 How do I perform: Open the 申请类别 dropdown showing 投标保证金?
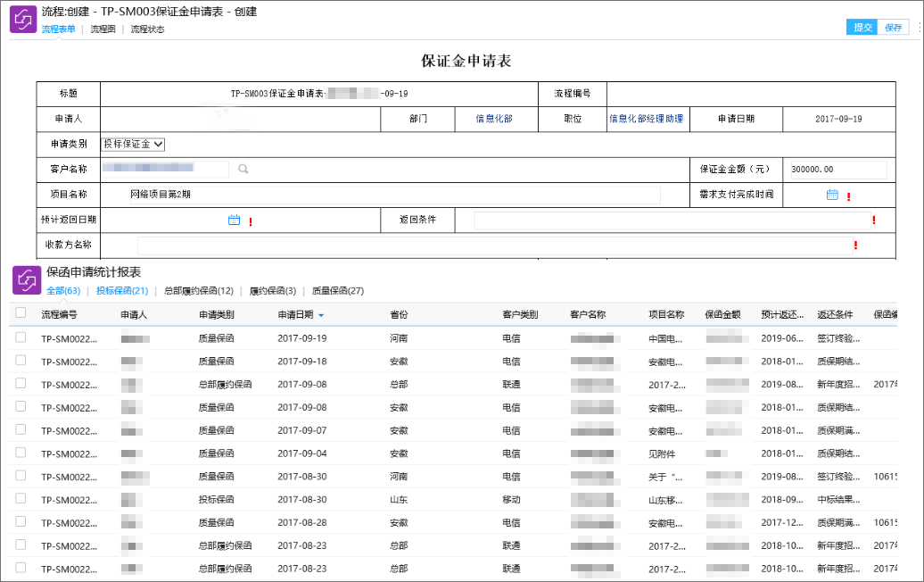pyautogui.click(x=134, y=144)
